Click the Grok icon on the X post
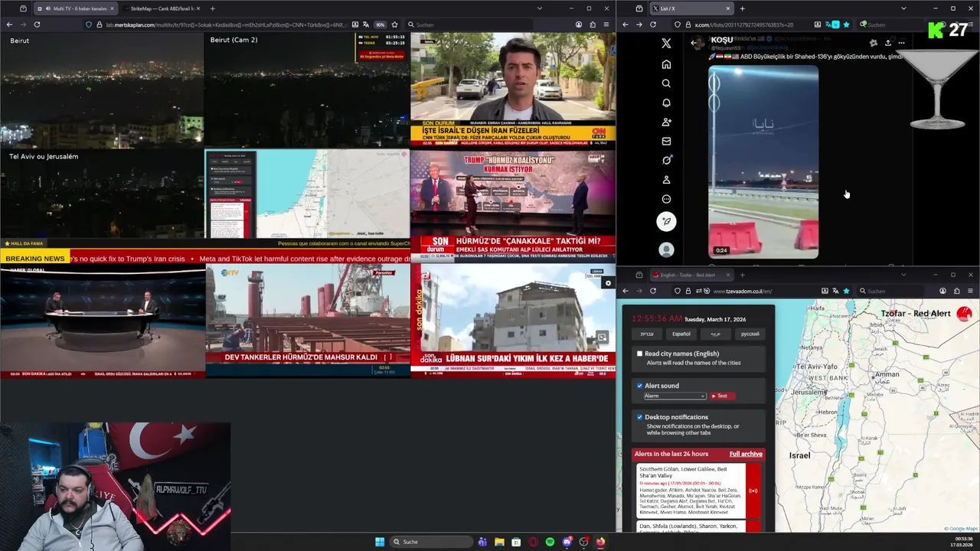 [x=873, y=43]
